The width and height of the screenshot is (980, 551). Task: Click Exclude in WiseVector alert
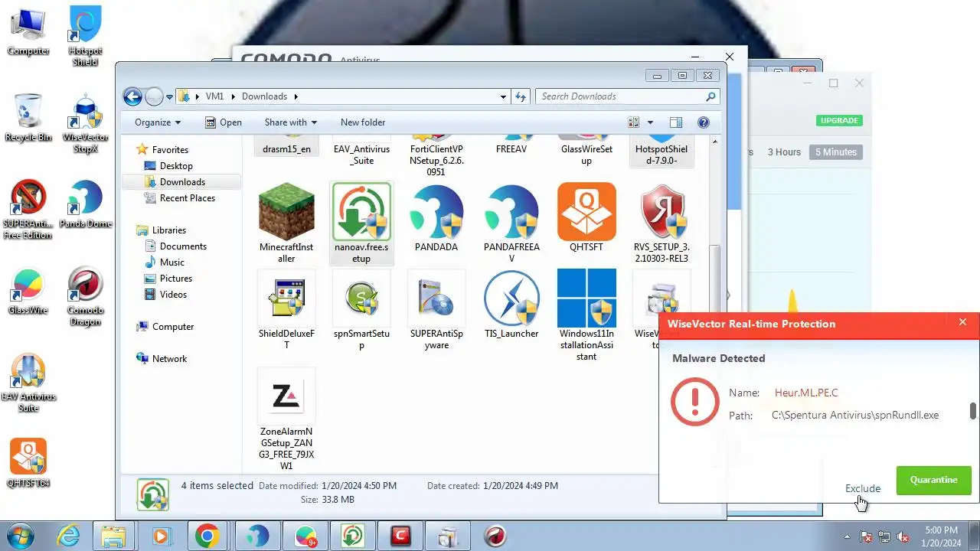[863, 488]
